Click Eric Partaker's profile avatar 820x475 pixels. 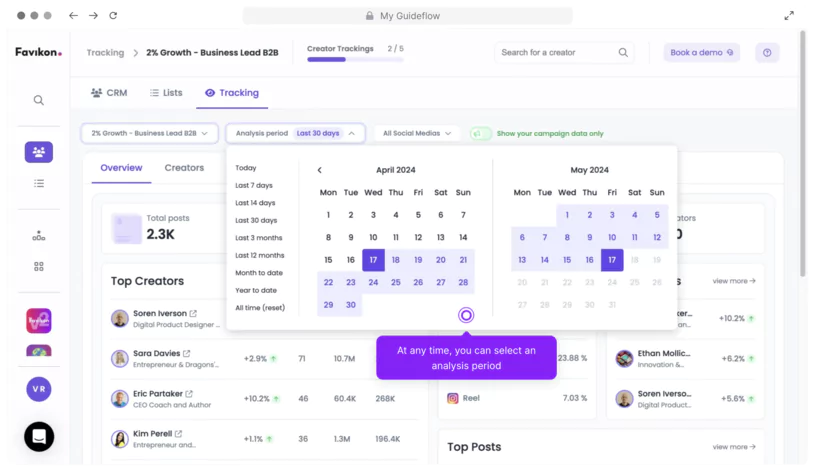point(120,399)
